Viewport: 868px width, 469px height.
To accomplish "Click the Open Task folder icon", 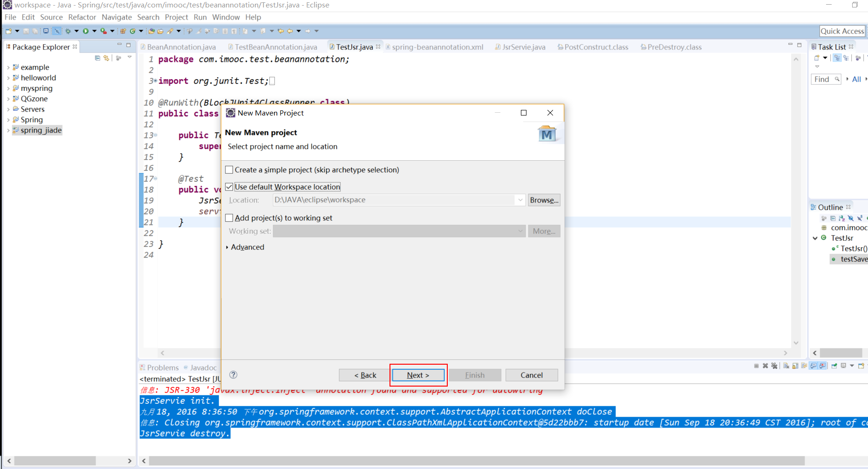I will (160, 31).
